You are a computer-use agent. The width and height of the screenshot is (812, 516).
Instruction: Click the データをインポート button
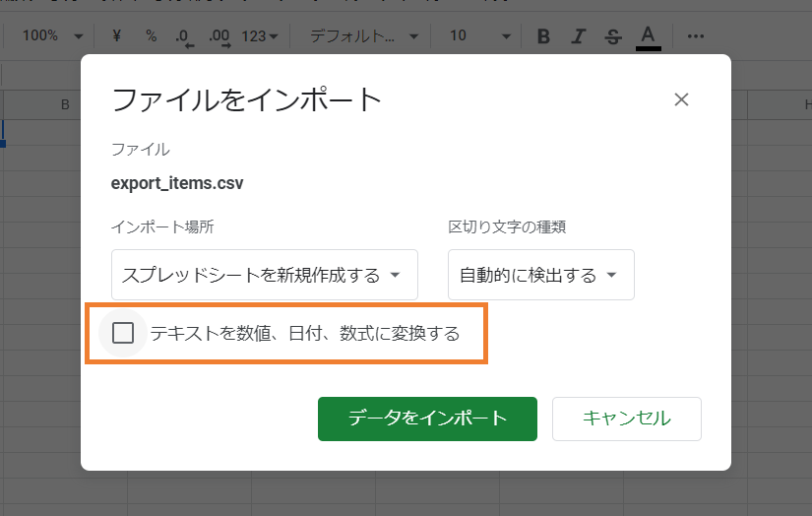tap(427, 419)
